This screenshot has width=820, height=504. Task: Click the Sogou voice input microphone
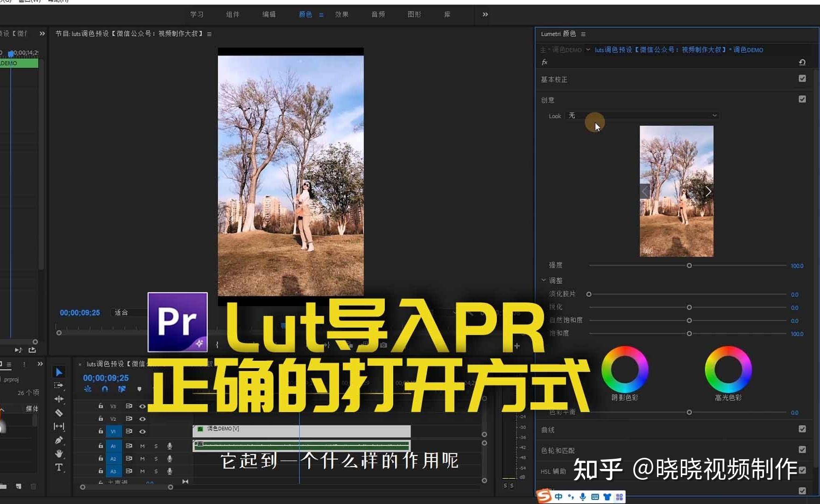pyautogui.click(x=582, y=497)
